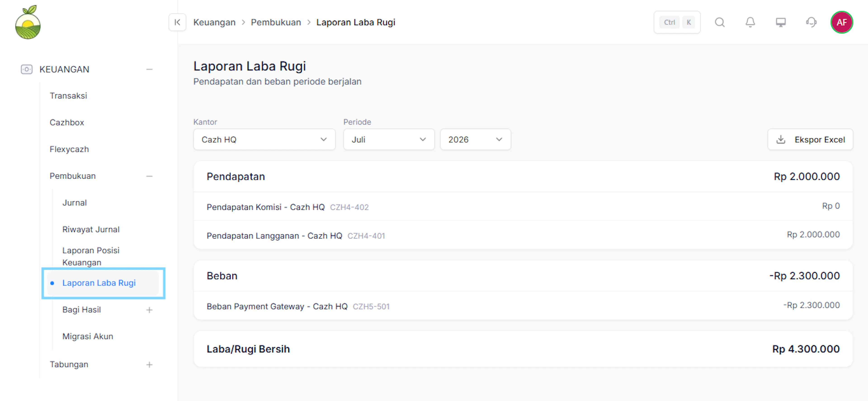Collapse the Pembukuan submenu

point(149,176)
